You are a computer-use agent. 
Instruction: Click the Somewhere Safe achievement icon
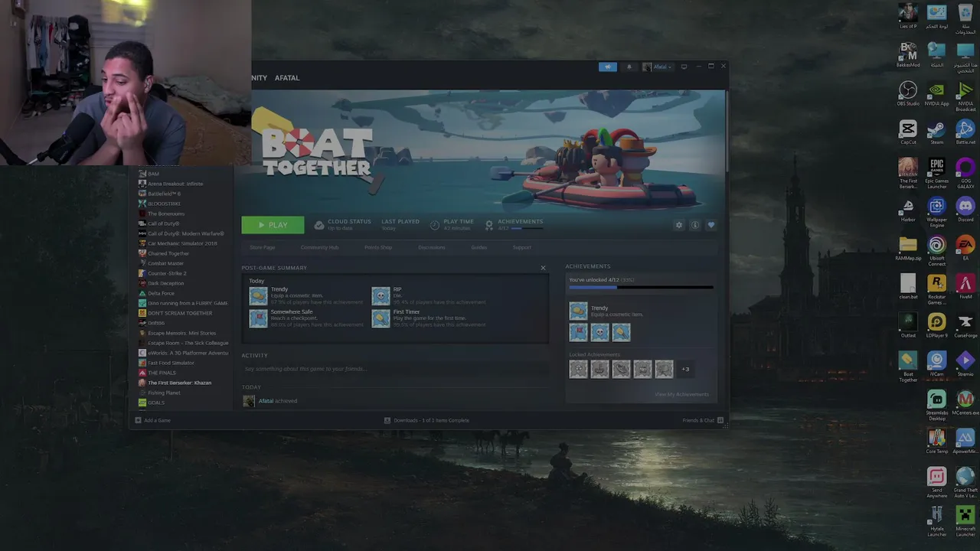click(258, 318)
